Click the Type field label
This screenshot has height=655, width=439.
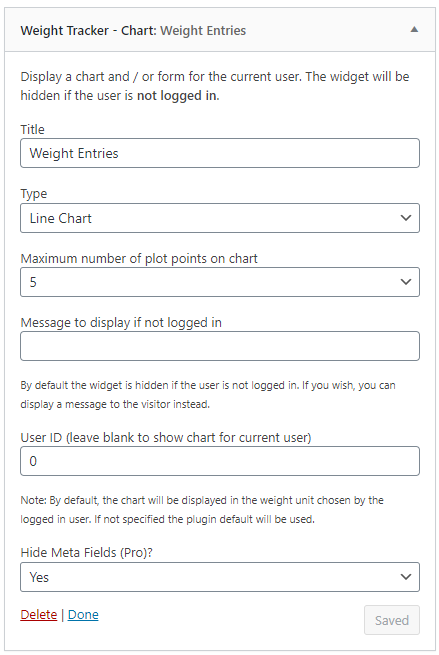[x=34, y=194]
